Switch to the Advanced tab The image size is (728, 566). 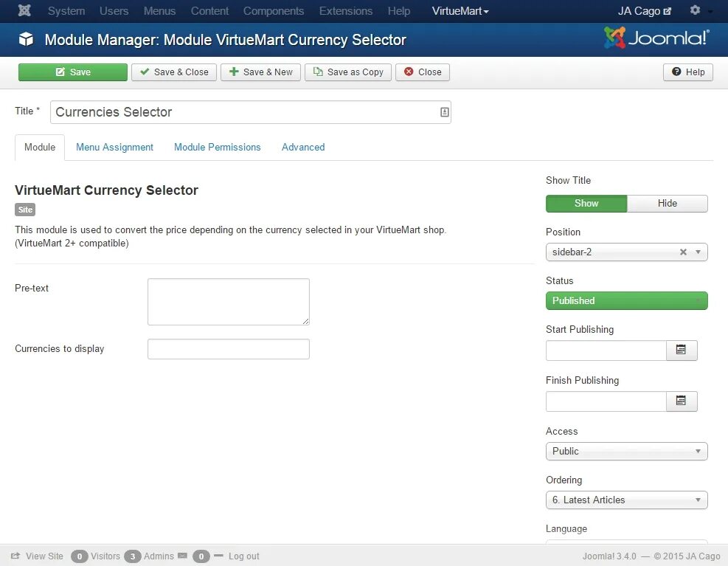[303, 148]
